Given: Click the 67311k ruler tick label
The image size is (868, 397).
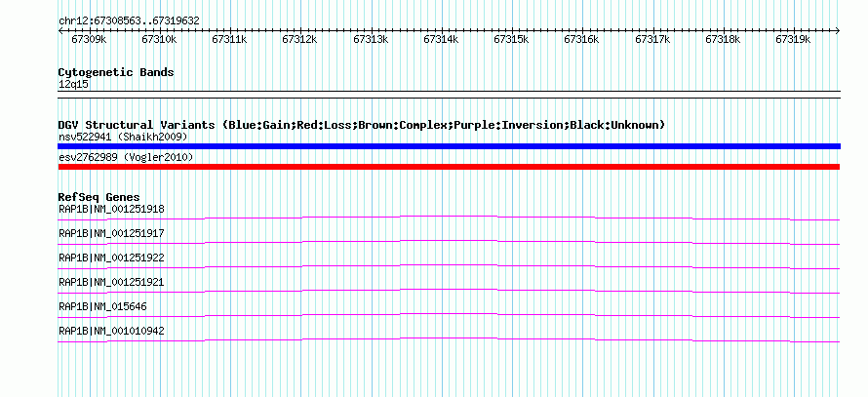Looking at the screenshot, I should [230, 40].
